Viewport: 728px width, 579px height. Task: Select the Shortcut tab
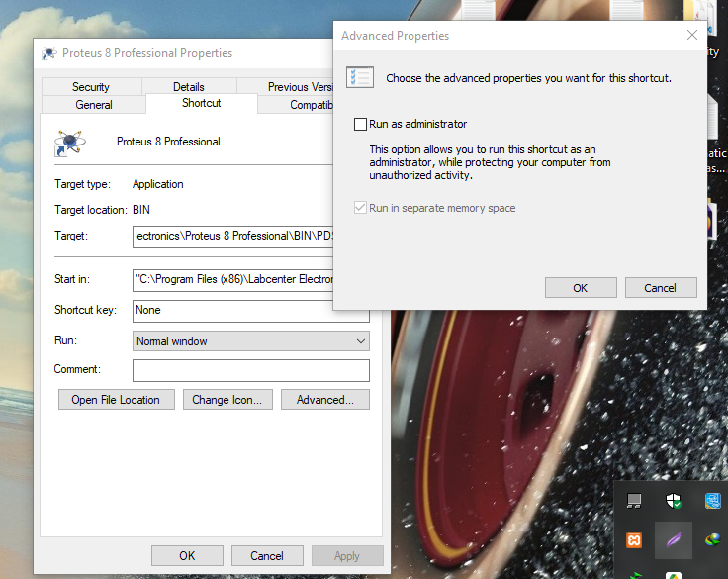(x=202, y=103)
